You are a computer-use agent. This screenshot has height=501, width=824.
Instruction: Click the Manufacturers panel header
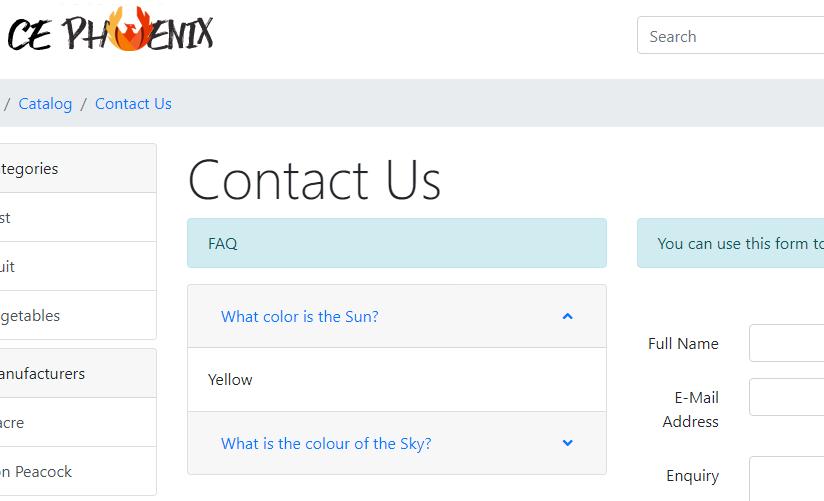78,373
